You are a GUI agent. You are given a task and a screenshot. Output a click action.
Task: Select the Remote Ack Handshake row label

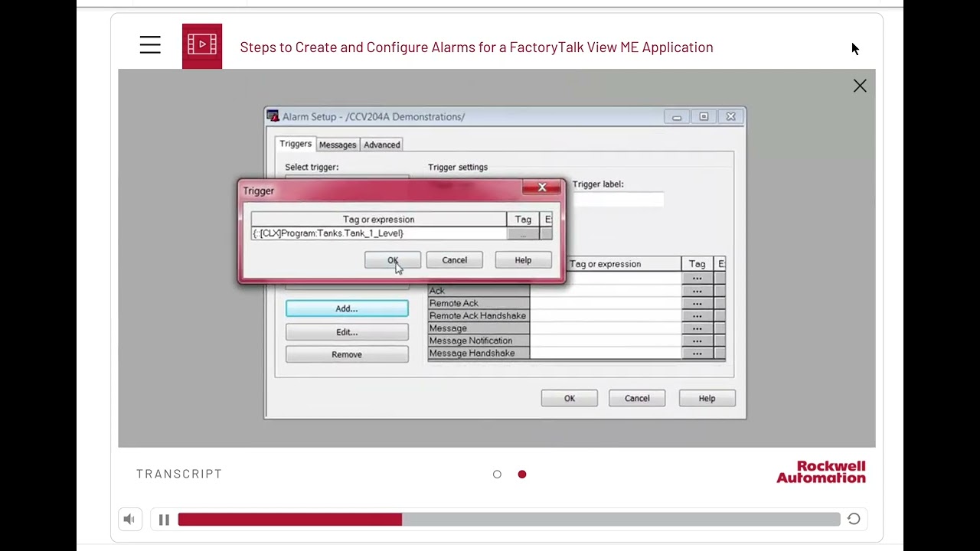pyautogui.click(x=479, y=315)
